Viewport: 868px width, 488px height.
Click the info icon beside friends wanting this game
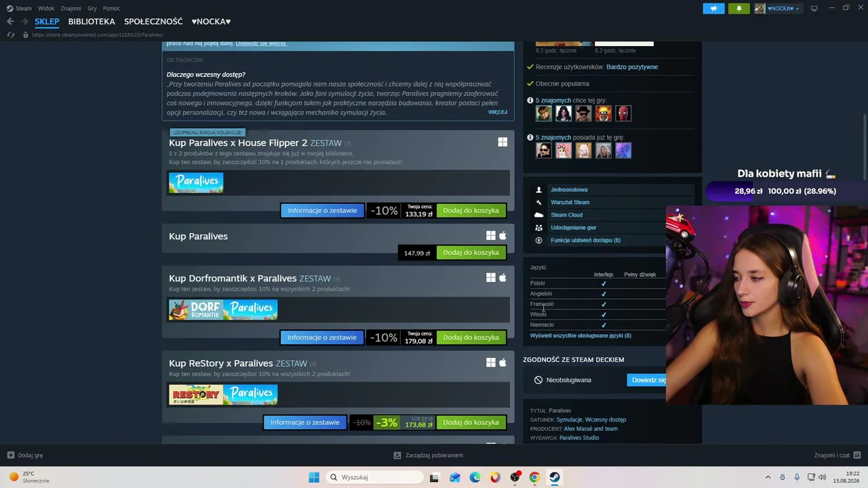pos(530,100)
